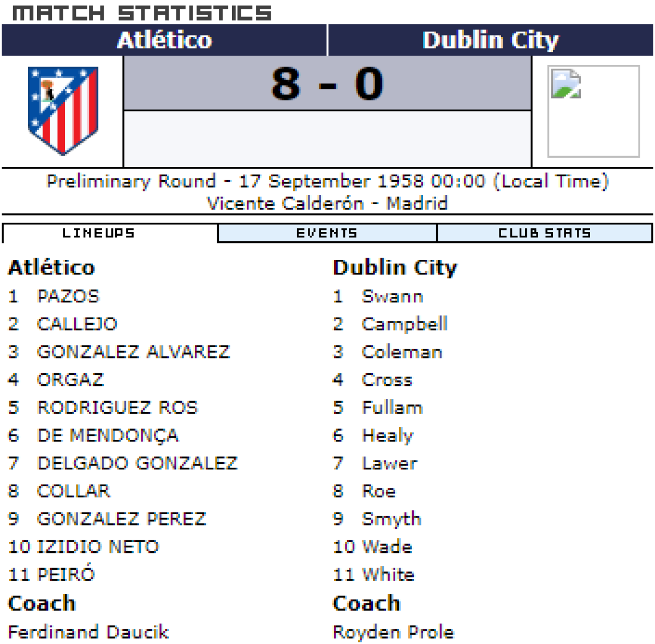Switch to the Events tab
This screenshot has width=655, height=644.
tap(327, 233)
